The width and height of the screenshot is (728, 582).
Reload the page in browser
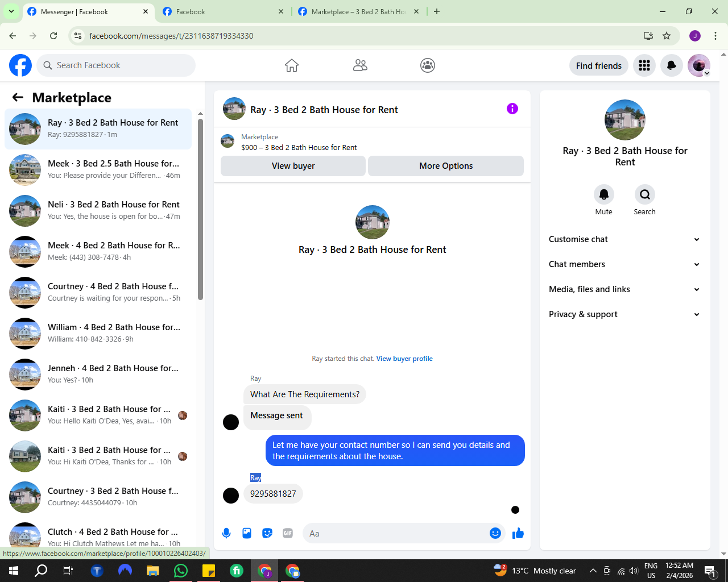click(53, 36)
